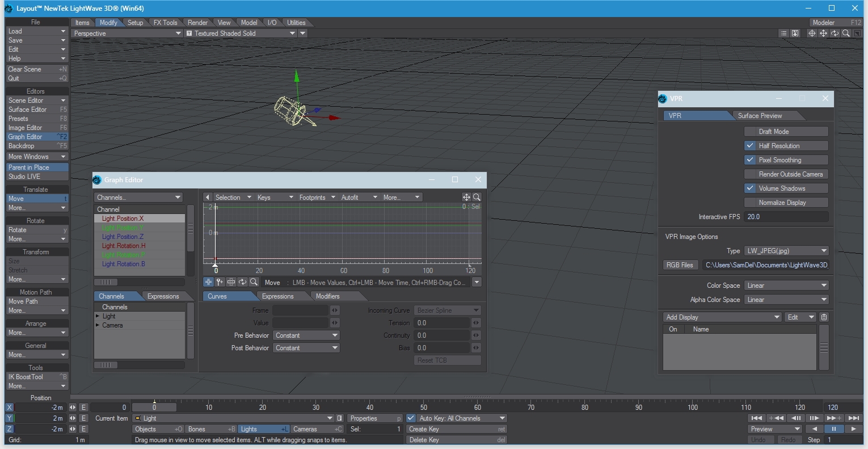Click the list view icon in viewport header
Screen dimensions: 868x449
pos(783,33)
